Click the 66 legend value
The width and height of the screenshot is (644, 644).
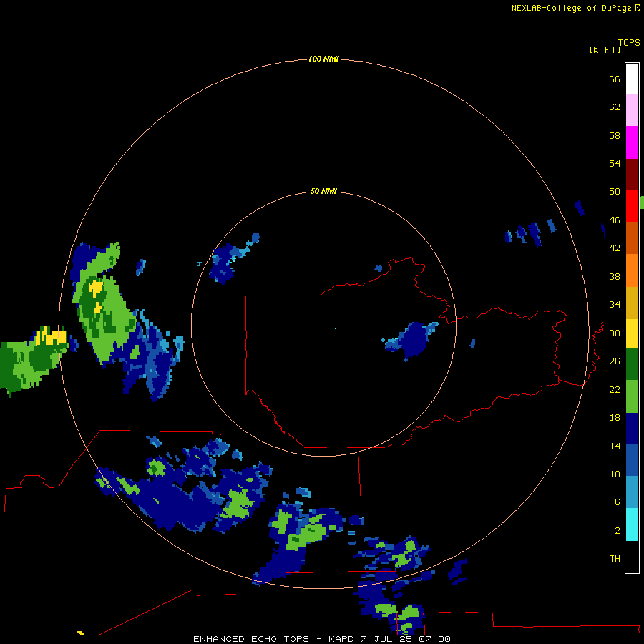pos(615,79)
